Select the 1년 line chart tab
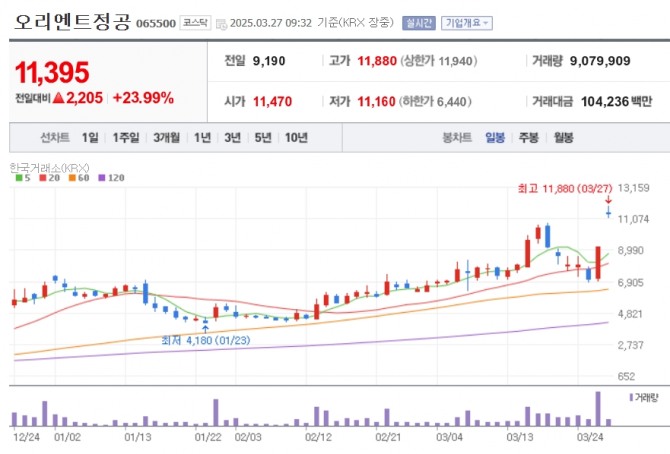The image size is (670, 454). pos(202,138)
